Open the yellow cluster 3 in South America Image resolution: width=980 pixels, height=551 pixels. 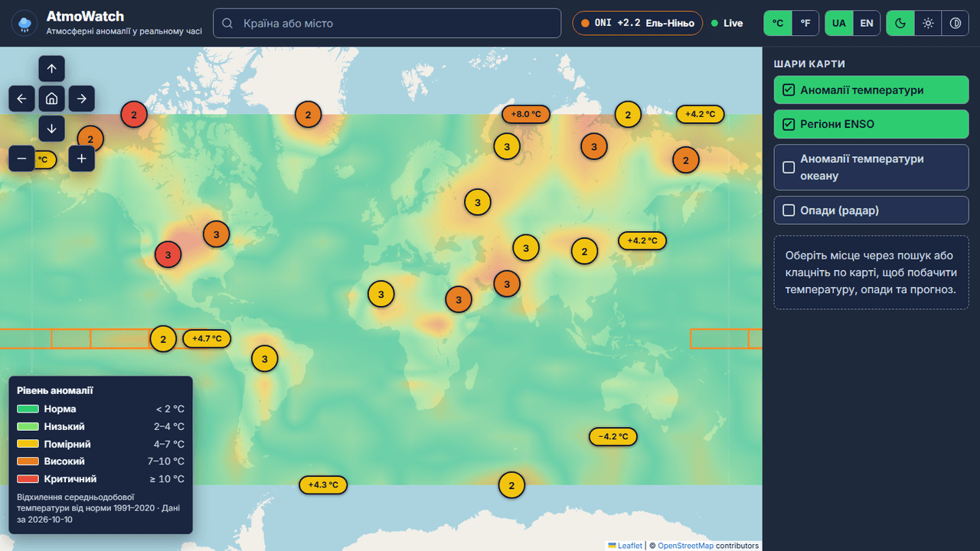pyautogui.click(x=265, y=359)
